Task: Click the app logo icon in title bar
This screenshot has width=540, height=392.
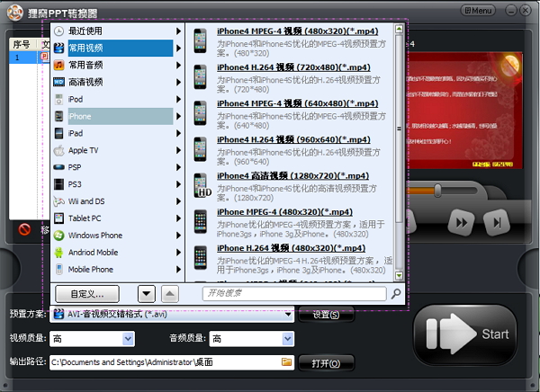Action: [14, 13]
